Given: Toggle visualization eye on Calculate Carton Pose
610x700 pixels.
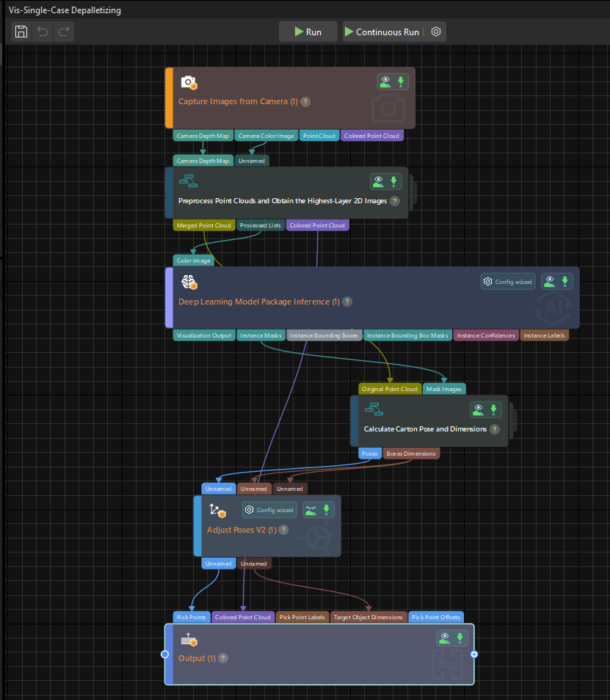Looking at the screenshot, I should tap(479, 409).
